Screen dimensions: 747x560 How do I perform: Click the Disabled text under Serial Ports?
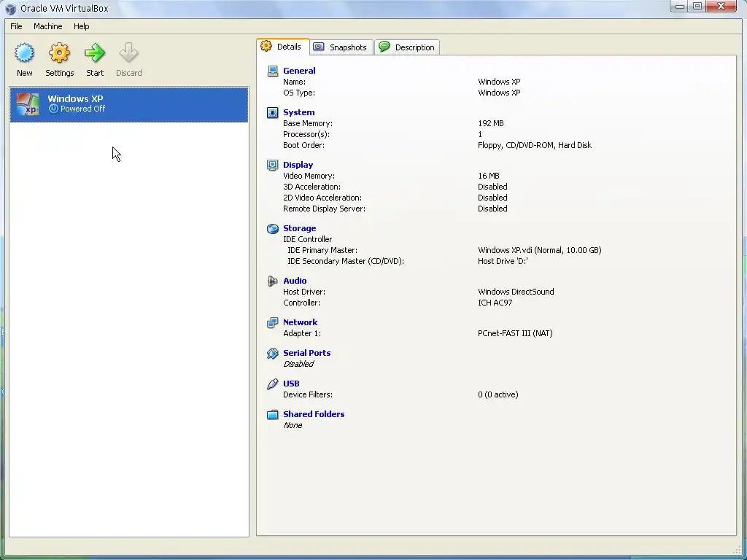pos(298,364)
